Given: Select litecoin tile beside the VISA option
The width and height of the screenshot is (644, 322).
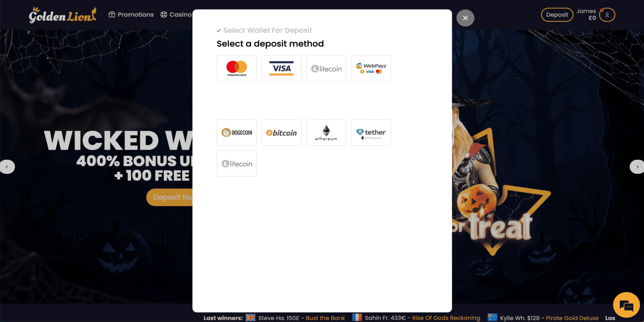Looking at the screenshot, I should point(326,68).
